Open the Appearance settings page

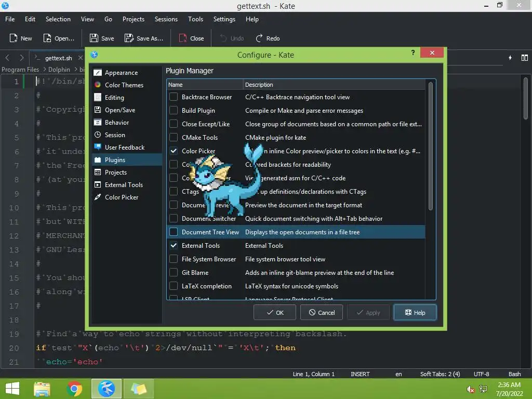point(127,73)
